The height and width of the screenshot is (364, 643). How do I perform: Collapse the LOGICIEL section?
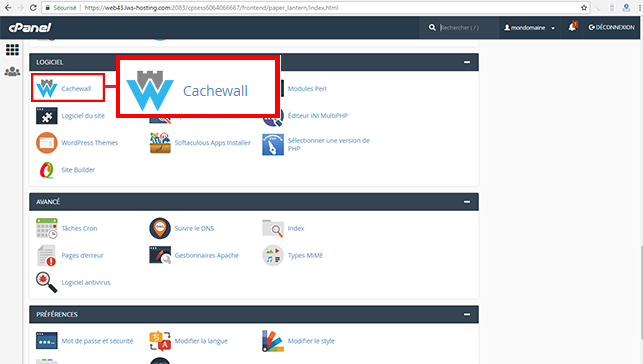pyautogui.click(x=467, y=62)
